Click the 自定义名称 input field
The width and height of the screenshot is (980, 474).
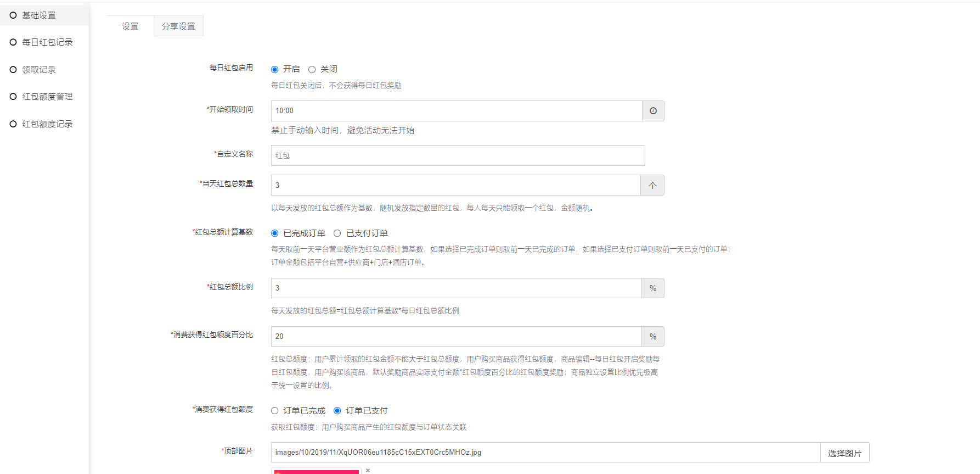(x=458, y=155)
